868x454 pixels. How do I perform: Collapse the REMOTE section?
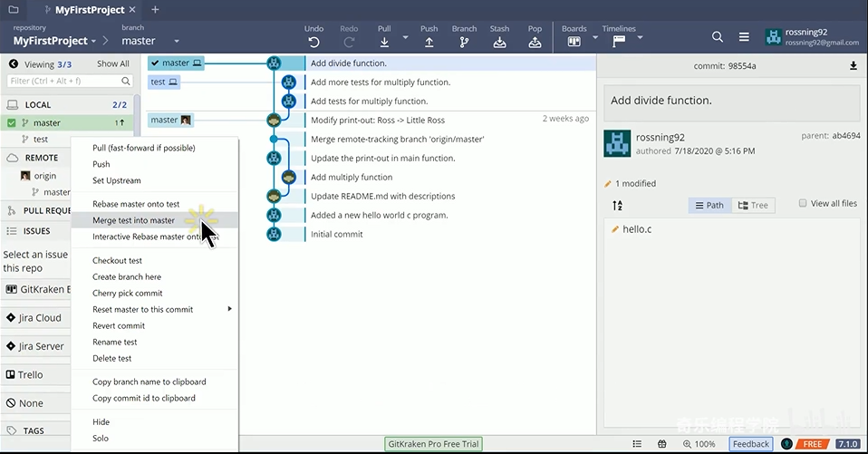(36, 158)
